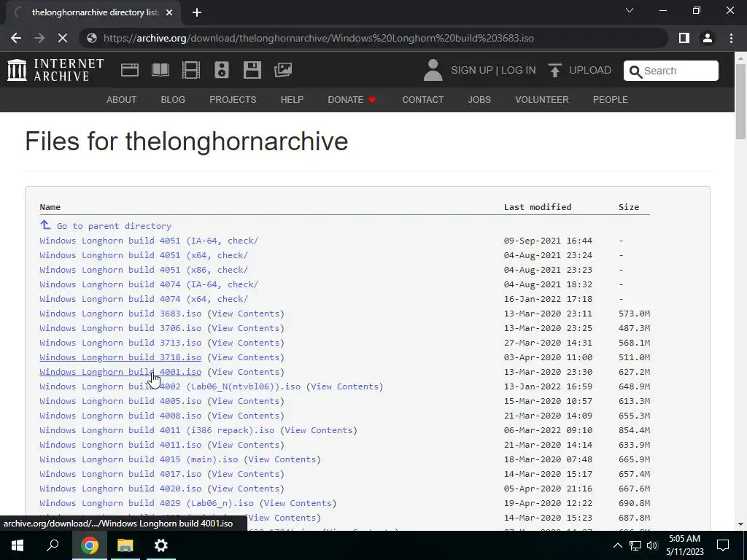The height and width of the screenshot is (560, 747).
Task: Open Windows Longhorn build 4074 (x64, check/ folder
Action: [x=144, y=299]
